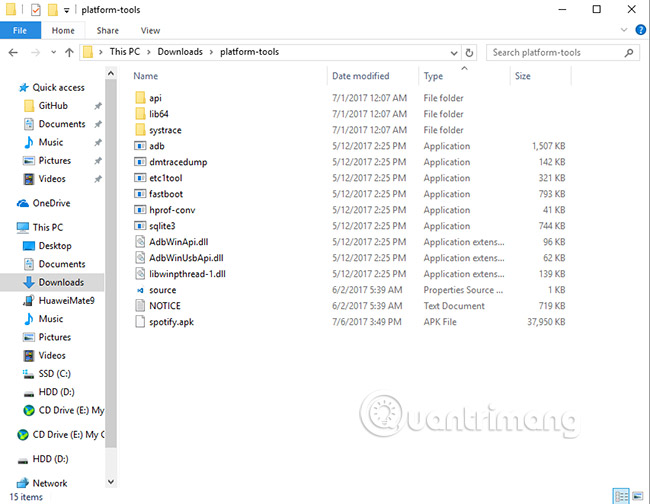The height and width of the screenshot is (504, 650).
Task: Select the NOTICE text document icon
Action: 140,306
